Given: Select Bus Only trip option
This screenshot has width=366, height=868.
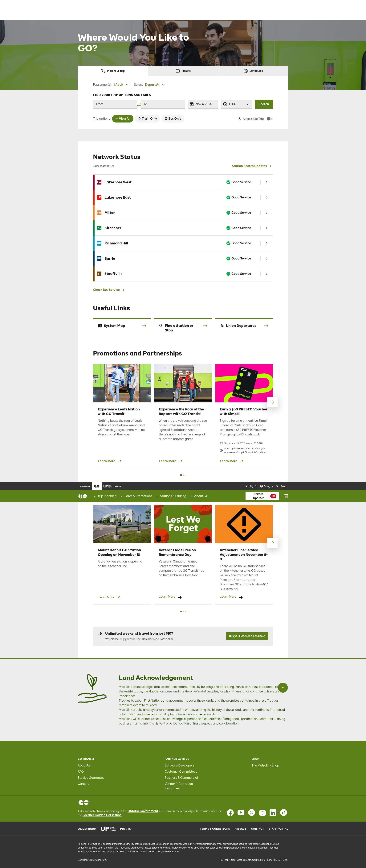Looking at the screenshot, I should coord(173,119).
